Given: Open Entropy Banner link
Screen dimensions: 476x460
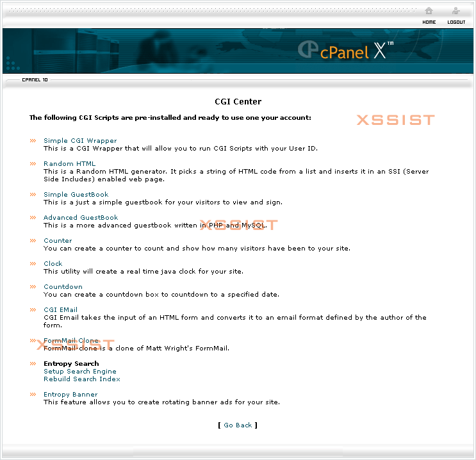Looking at the screenshot, I should point(70,395).
